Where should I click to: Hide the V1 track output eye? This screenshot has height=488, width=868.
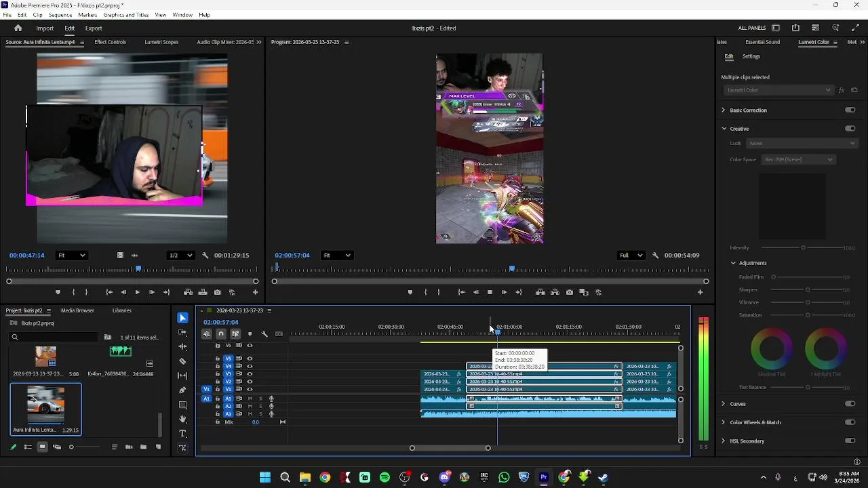coord(250,389)
